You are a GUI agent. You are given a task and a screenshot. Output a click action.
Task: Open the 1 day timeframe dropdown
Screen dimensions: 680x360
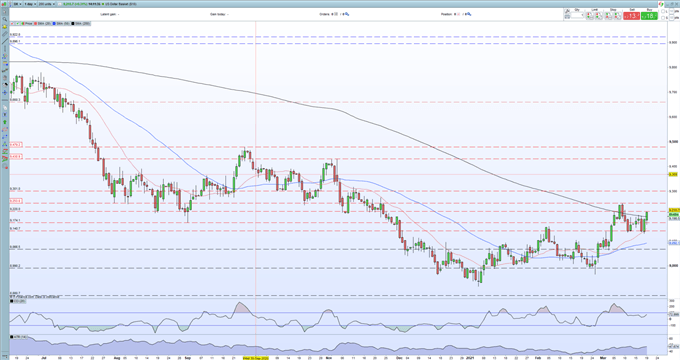pyautogui.click(x=30, y=4)
